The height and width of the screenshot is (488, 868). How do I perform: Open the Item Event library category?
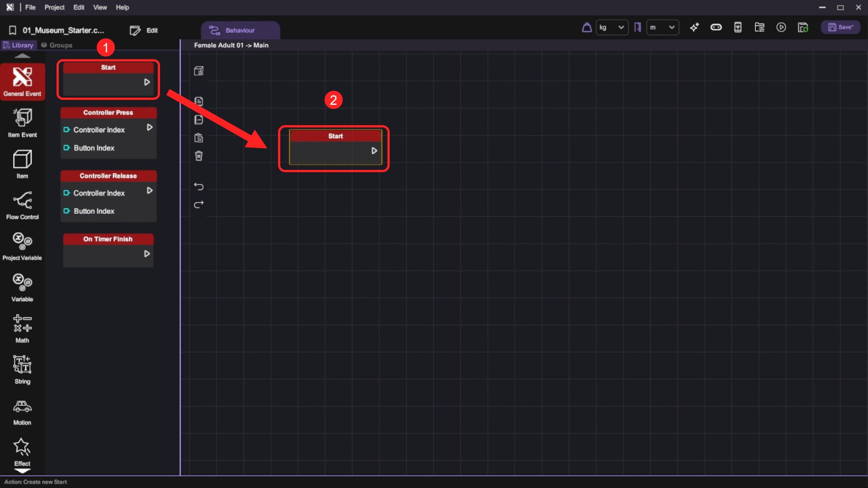(x=22, y=122)
